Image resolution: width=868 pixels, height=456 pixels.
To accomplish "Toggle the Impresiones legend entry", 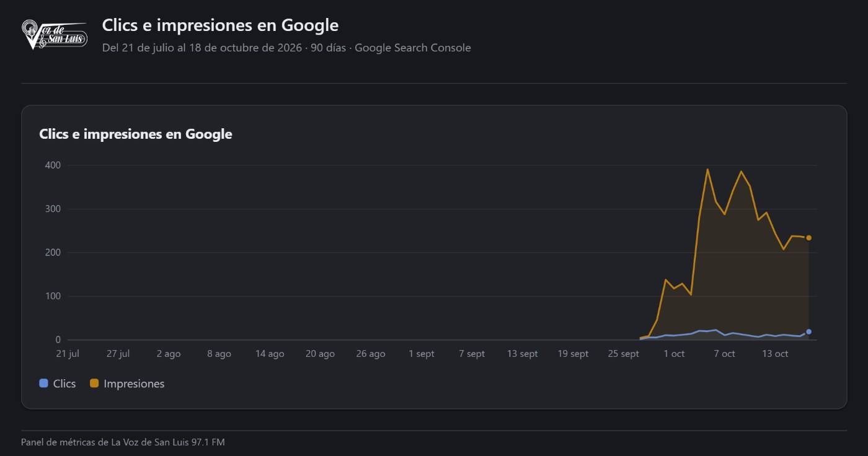I will 127,384.
